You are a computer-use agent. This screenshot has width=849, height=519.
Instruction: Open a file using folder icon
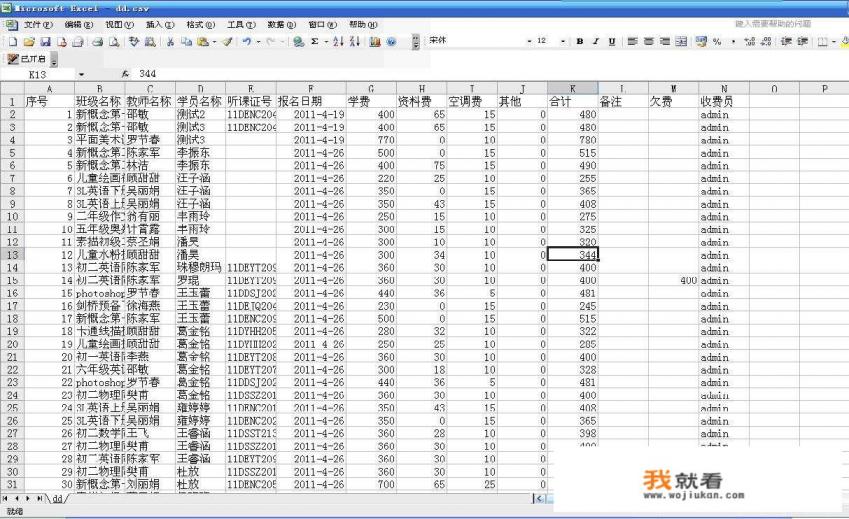[x=29, y=42]
